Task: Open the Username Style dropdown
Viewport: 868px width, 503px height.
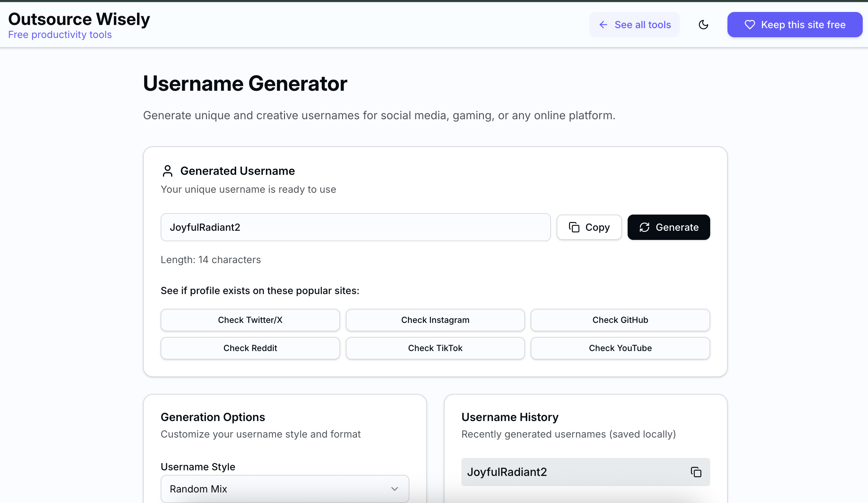Action: [x=285, y=489]
